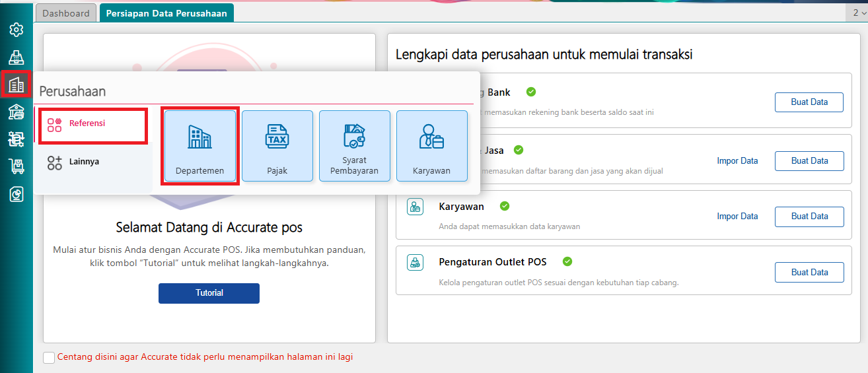Viewport: 868px width, 373px height.
Task: Click the Pengaturan Outlet POS row icon
Action: (x=415, y=262)
